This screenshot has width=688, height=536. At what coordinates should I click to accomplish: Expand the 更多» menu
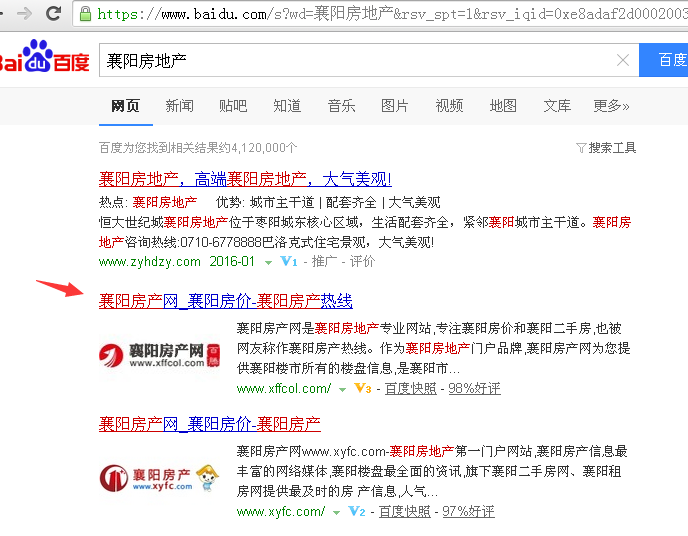pos(611,106)
